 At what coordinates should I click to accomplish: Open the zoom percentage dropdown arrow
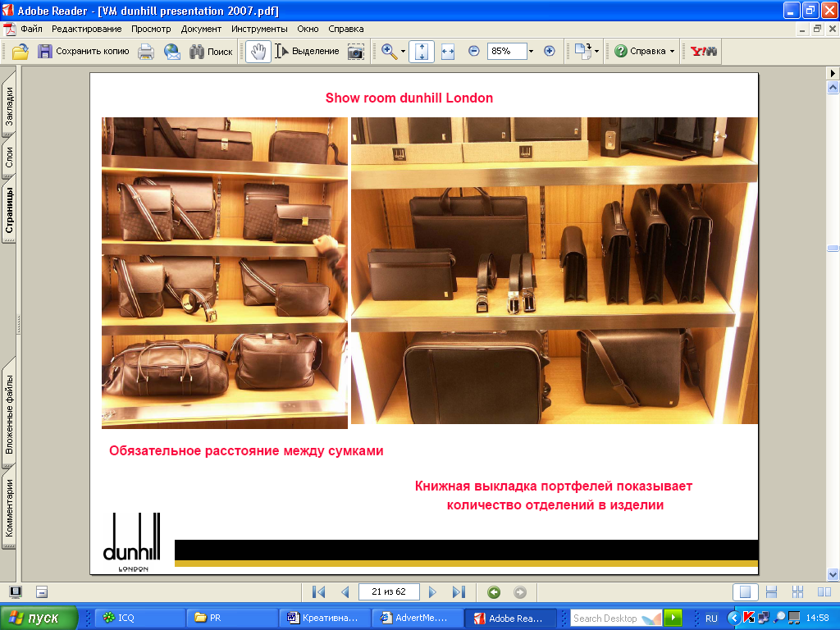point(531,52)
